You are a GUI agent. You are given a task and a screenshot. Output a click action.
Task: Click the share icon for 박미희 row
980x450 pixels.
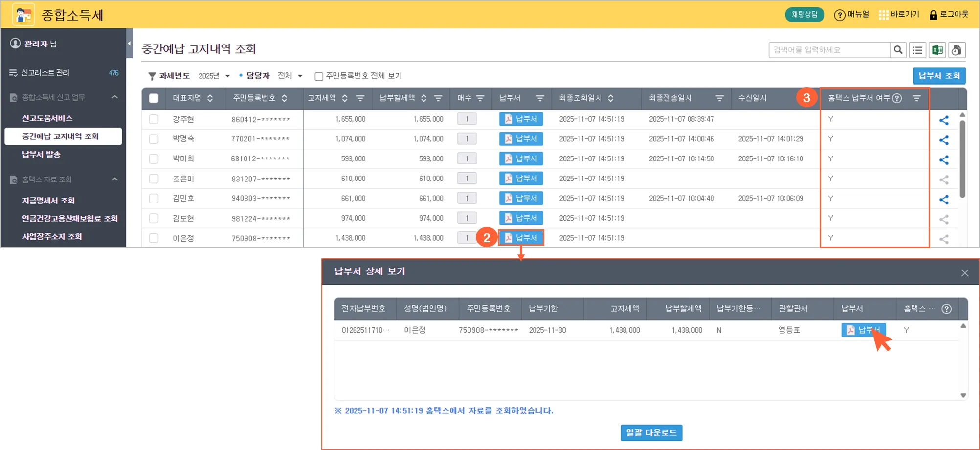[x=944, y=160]
